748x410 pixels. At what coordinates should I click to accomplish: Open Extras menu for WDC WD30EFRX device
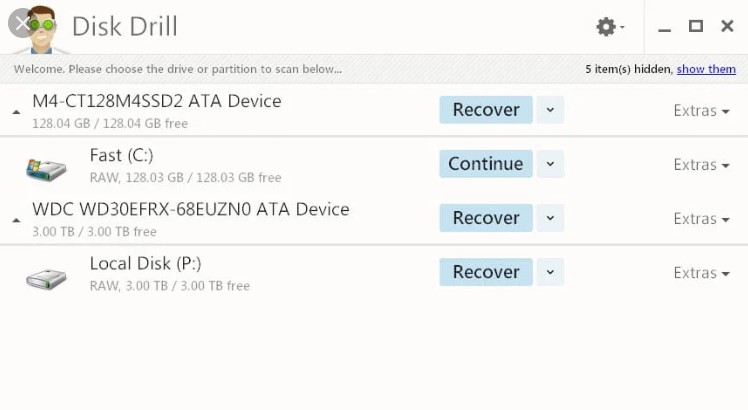tap(701, 219)
